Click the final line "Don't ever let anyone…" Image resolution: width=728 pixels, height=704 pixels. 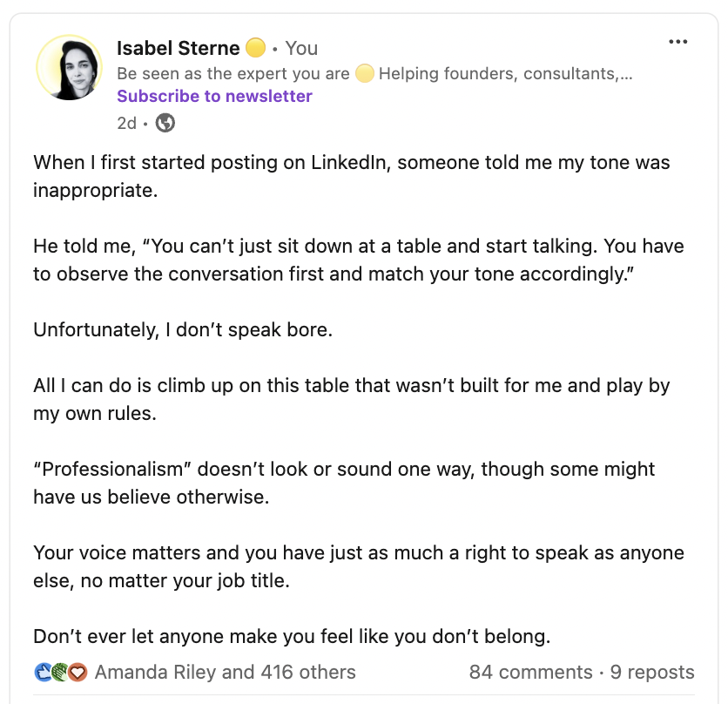(292, 636)
